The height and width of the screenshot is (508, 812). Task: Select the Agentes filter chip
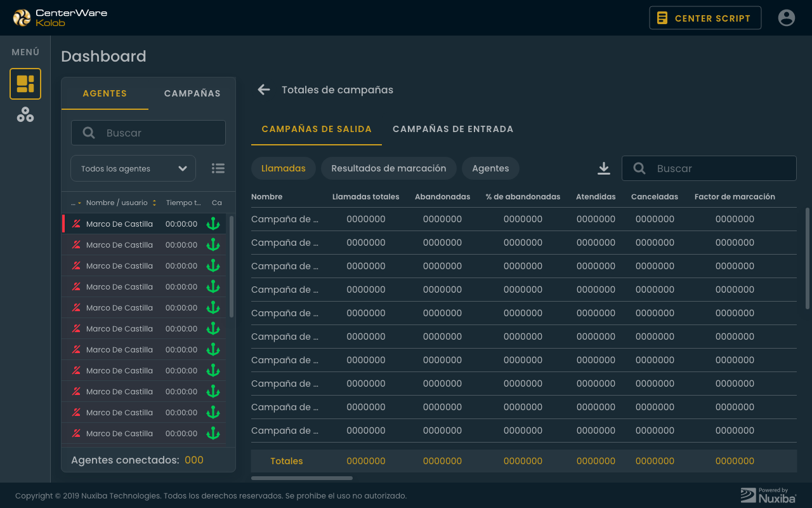coord(490,168)
